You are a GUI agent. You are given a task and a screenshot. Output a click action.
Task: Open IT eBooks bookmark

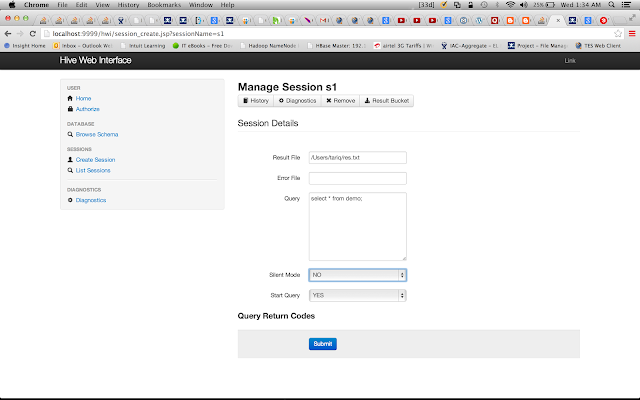click(202, 46)
